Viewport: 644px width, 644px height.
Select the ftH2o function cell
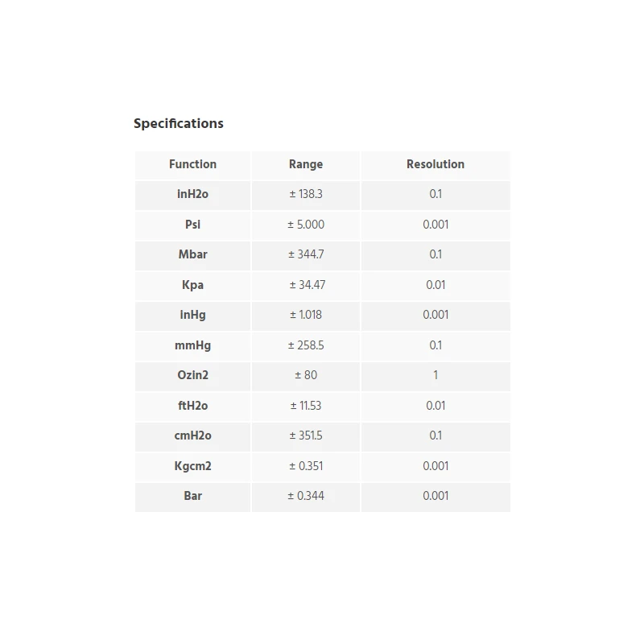[192, 406]
